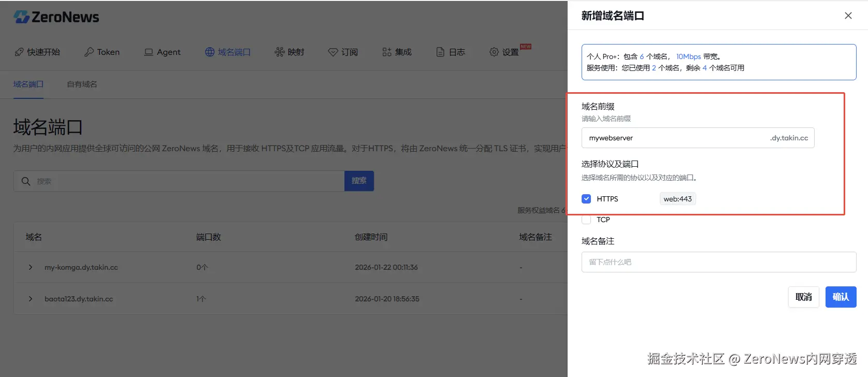
Task: Click the globe icon beside 域名端口
Action: click(x=210, y=52)
